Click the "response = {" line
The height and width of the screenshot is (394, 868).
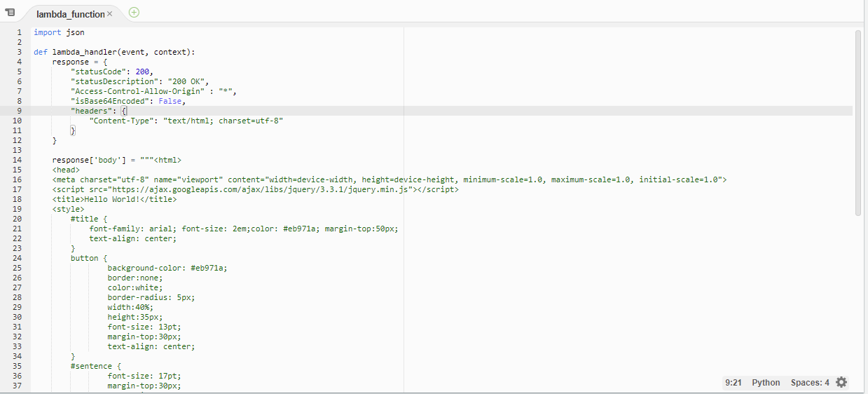pyautogui.click(x=80, y=62)
